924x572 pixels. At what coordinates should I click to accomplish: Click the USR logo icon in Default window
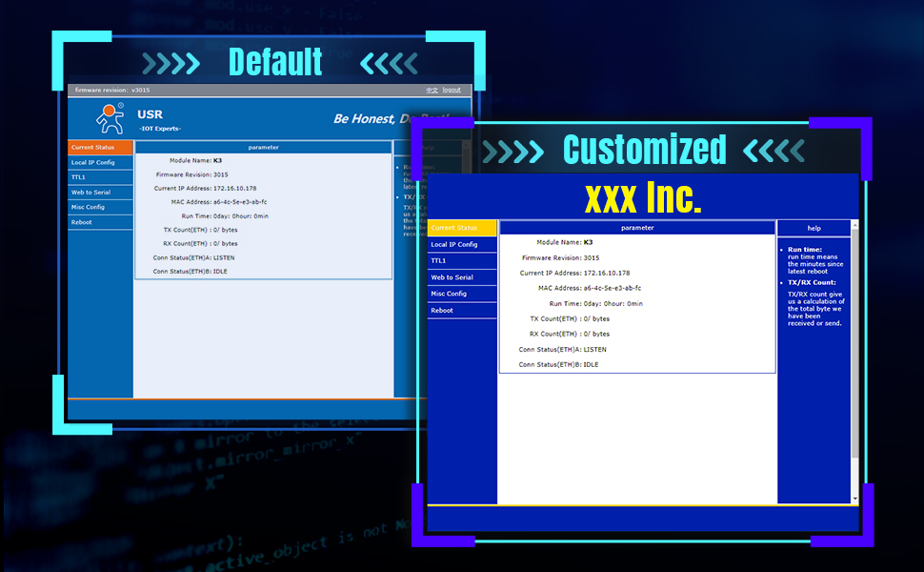(110, 118)
